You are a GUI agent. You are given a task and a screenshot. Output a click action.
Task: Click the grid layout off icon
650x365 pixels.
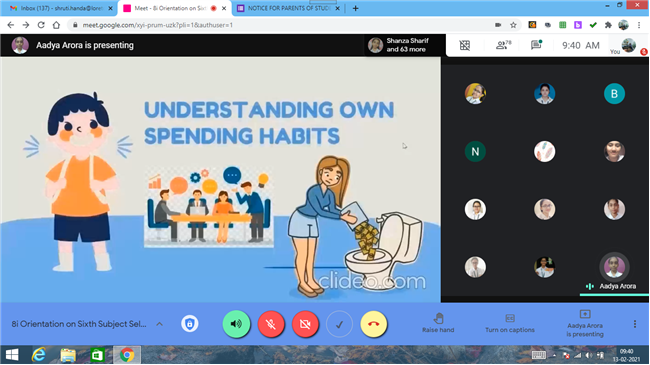[465, 45]
